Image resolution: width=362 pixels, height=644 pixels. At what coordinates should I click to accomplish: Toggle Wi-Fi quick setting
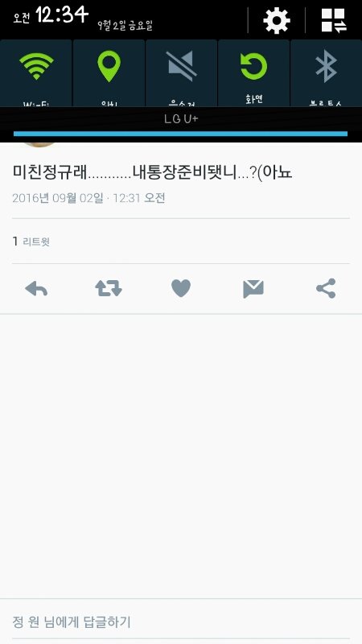(36, 73)
